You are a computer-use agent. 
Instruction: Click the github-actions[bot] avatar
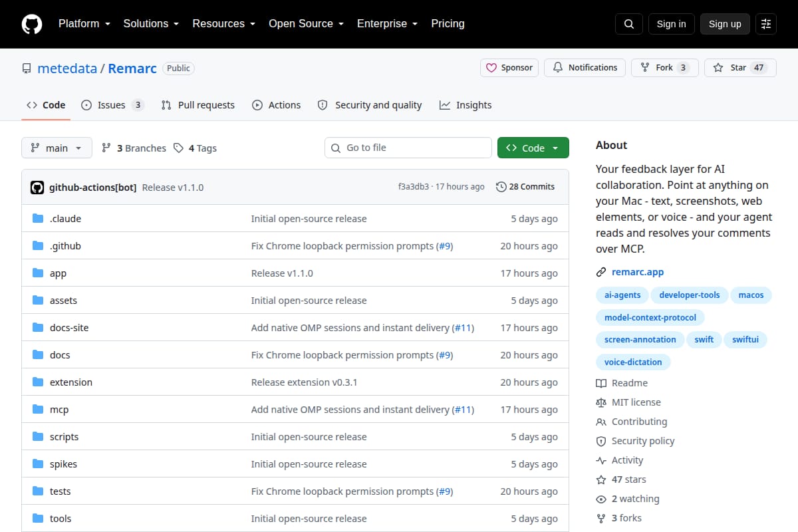click(37, 188)
